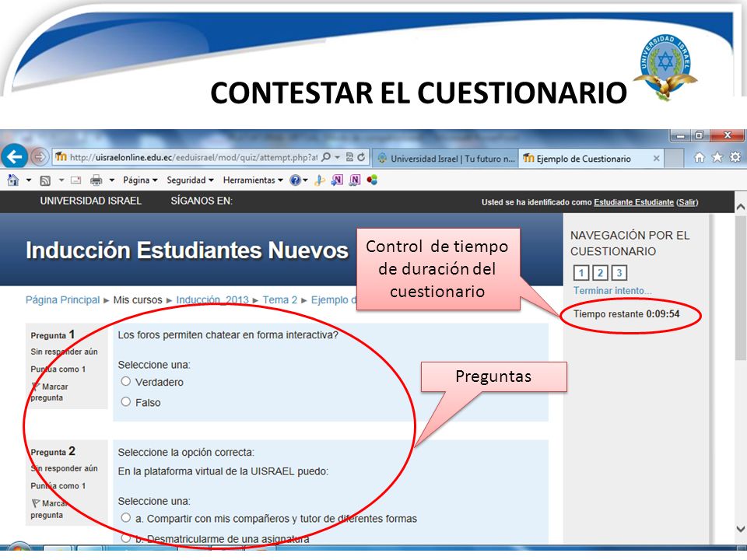Screen dimensions: 747x560
Task: Go back with the browser back arrow
Action: (x=14, y=156)
